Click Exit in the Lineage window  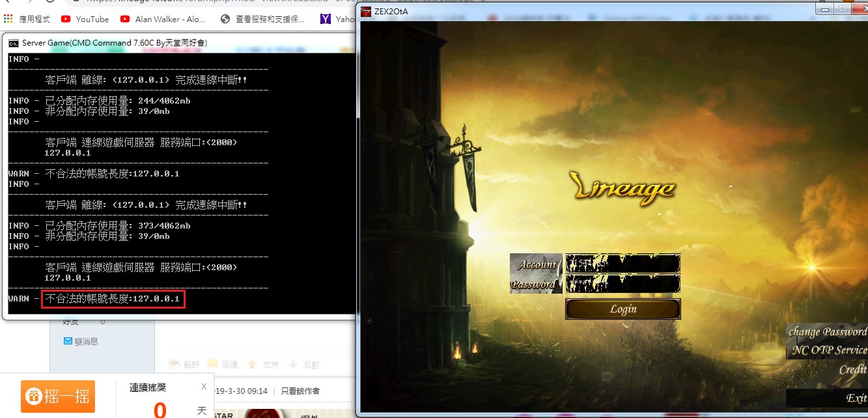click(856, 398)
